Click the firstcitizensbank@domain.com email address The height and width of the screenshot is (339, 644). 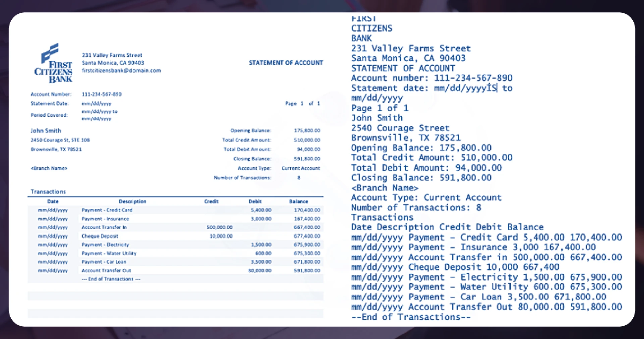coord(121,71)
